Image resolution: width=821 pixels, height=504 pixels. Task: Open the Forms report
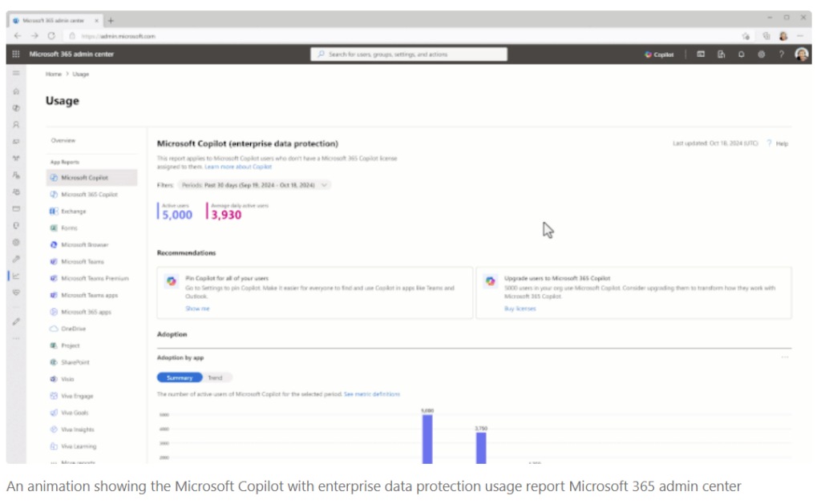pyautogui.click(x=69, y=228)
